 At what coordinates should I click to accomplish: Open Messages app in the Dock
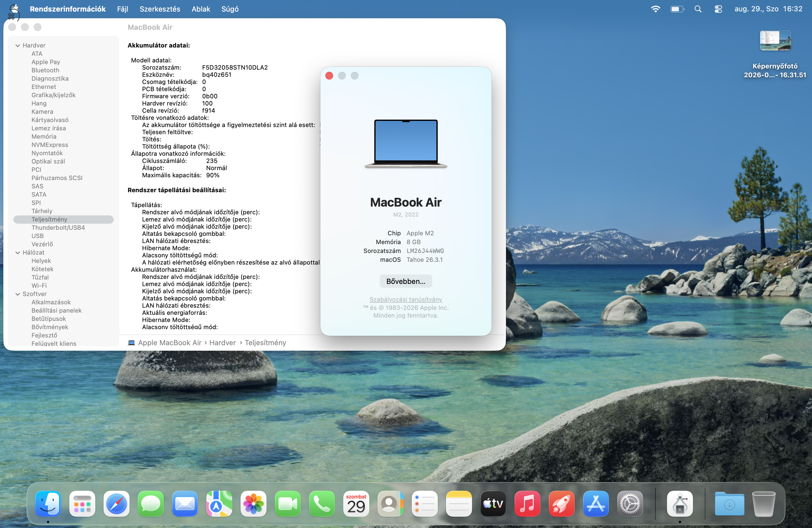click(151, 503)
